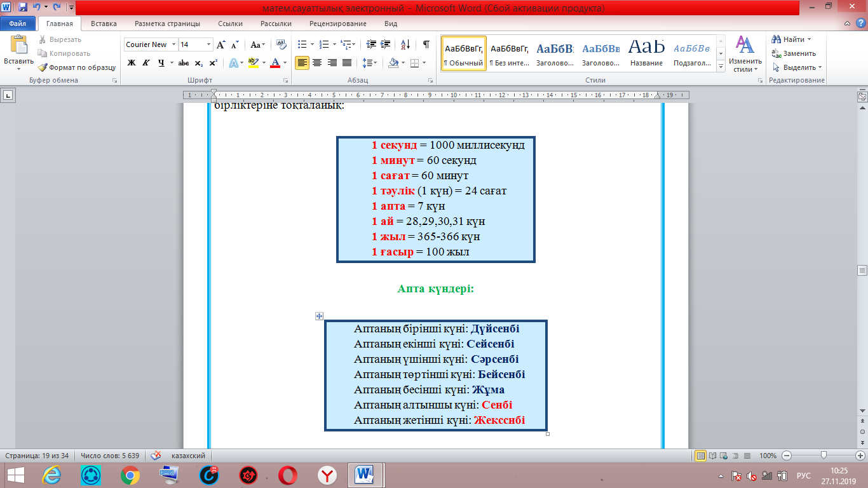Screen dimensions: 868x488
Task: Open the Файл menu
Action: [x=18, y=24]
